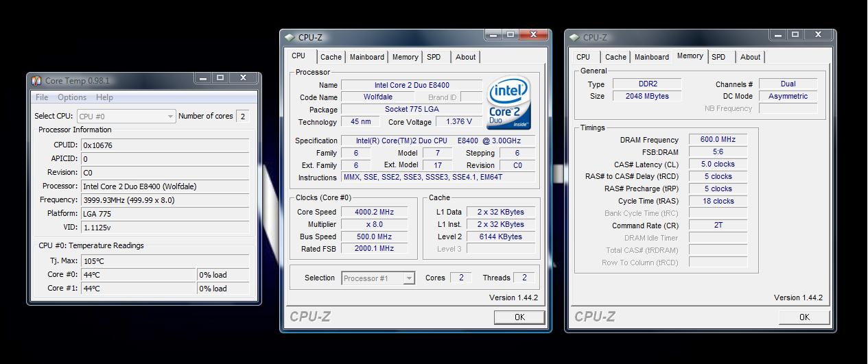The image size is (868, 364).
Task: Click the Cycle Time value 18 clocks
Action: point(718,202)
